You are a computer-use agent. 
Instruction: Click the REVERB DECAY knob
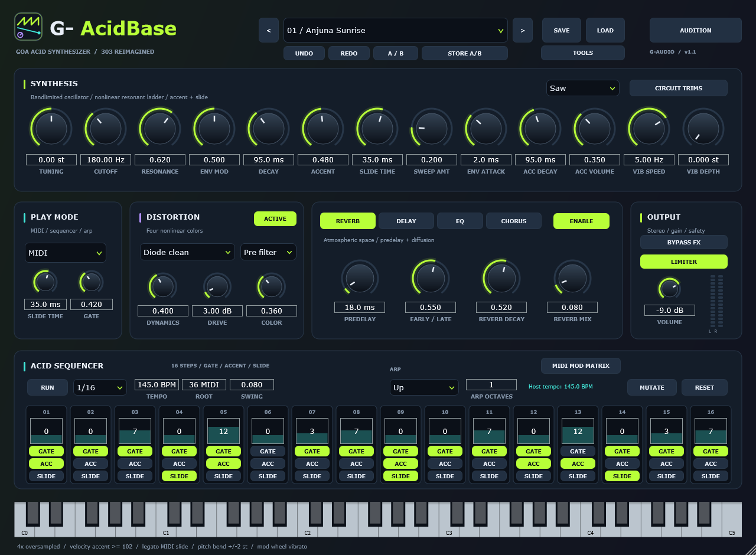point(501,277)
